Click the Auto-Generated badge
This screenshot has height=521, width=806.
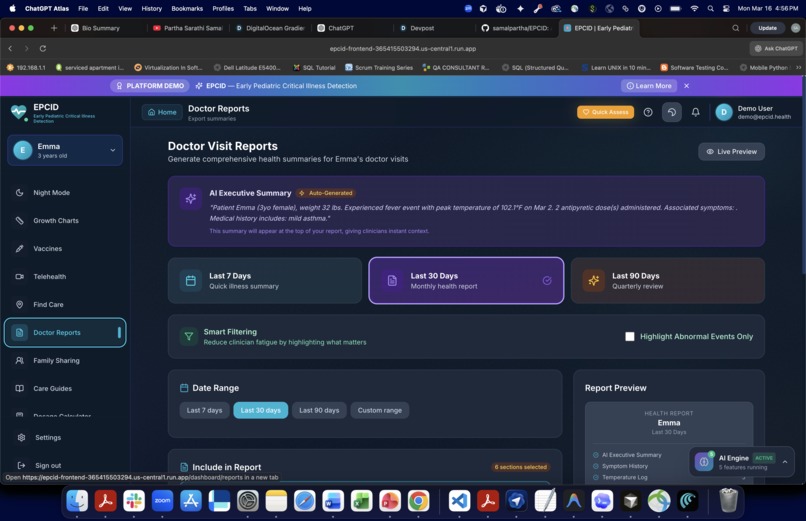[x=326, y=193]
